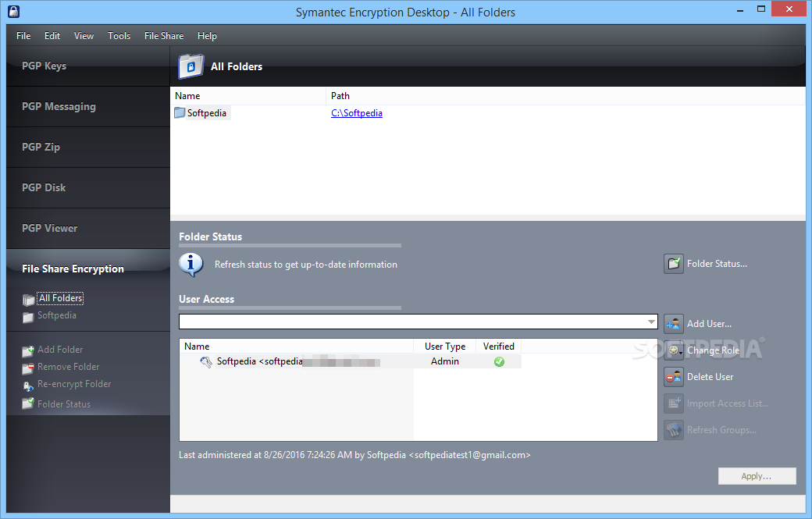Click the Add User icon
The width and height of the screenshot is (812, 519).
point(674,324)
